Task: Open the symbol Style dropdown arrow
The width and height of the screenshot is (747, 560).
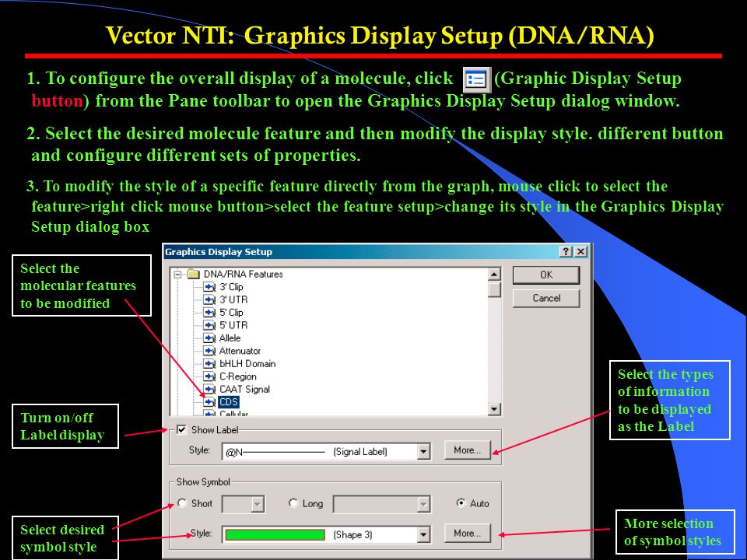Action: click(x=423, y=535)
